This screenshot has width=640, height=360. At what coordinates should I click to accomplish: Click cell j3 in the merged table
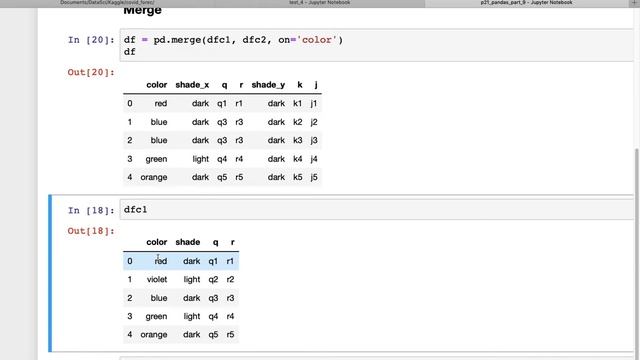(x=314, y=140)
